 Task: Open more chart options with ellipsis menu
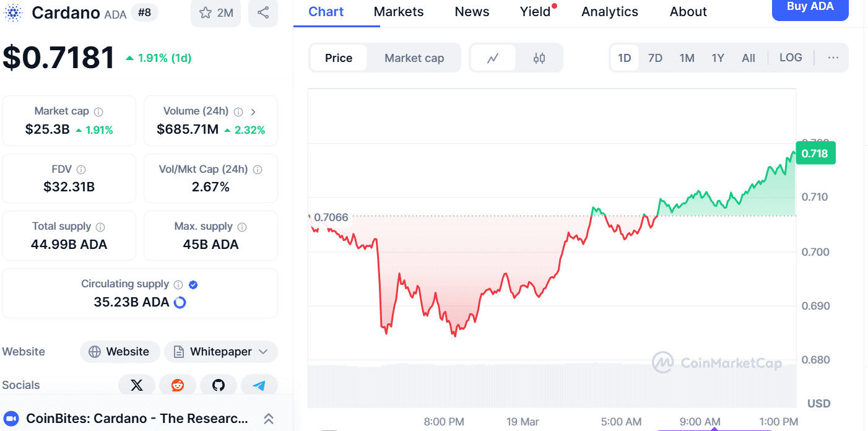[833, 58]
